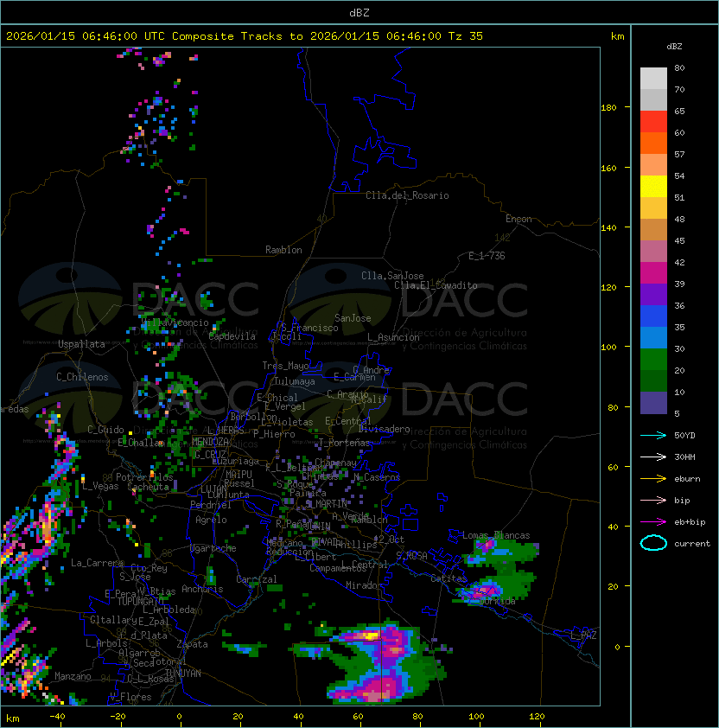The width and height of the screenshot is (719, 728).
Task: Click the yellow eburn arrow in legend
Action: click(653, 479)
